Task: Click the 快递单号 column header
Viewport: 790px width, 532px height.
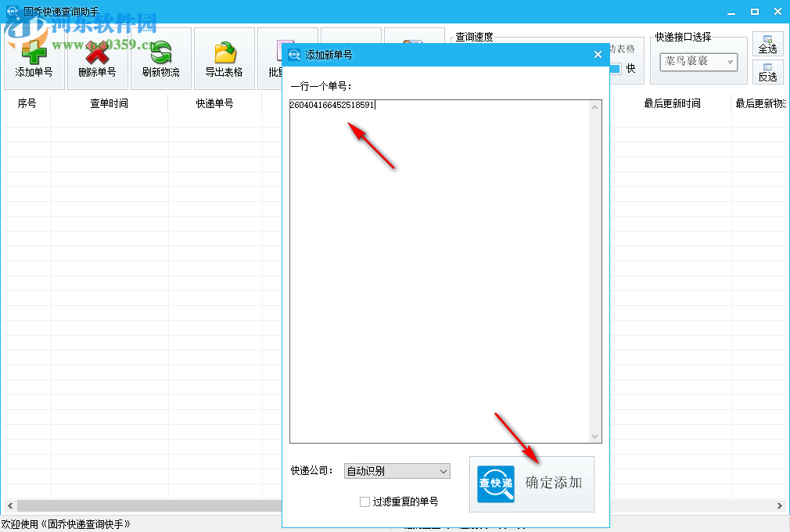Action: [x=214, y=103]
